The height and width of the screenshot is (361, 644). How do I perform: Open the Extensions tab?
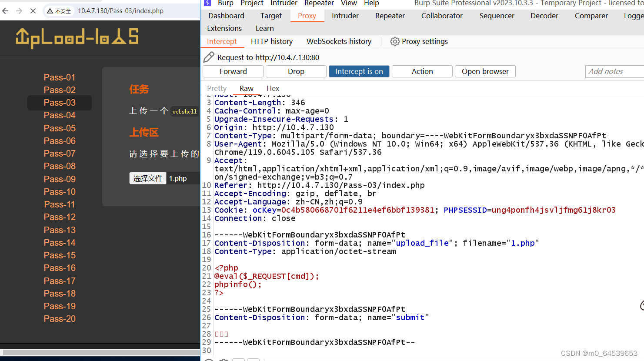[224, 28]
